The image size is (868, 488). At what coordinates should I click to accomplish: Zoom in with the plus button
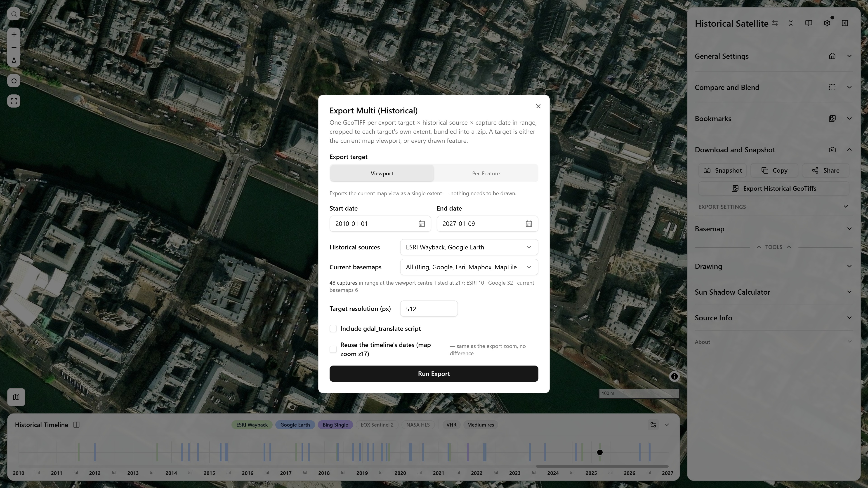14,34
